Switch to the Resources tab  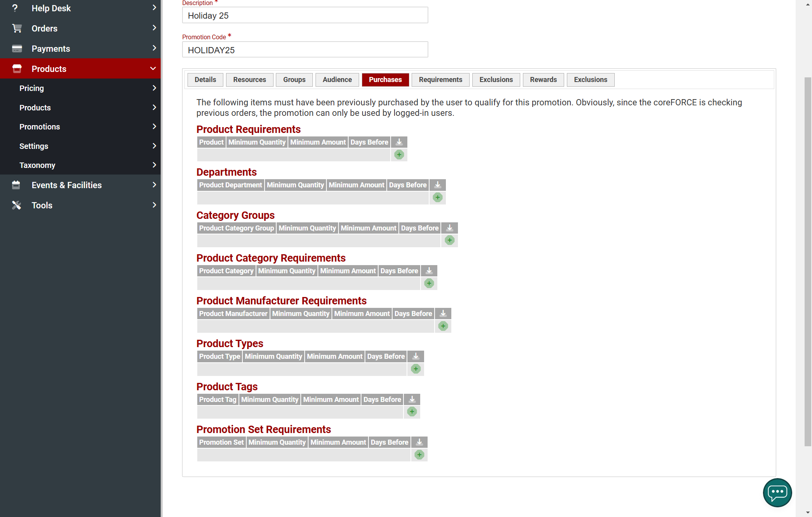point(249,80)
